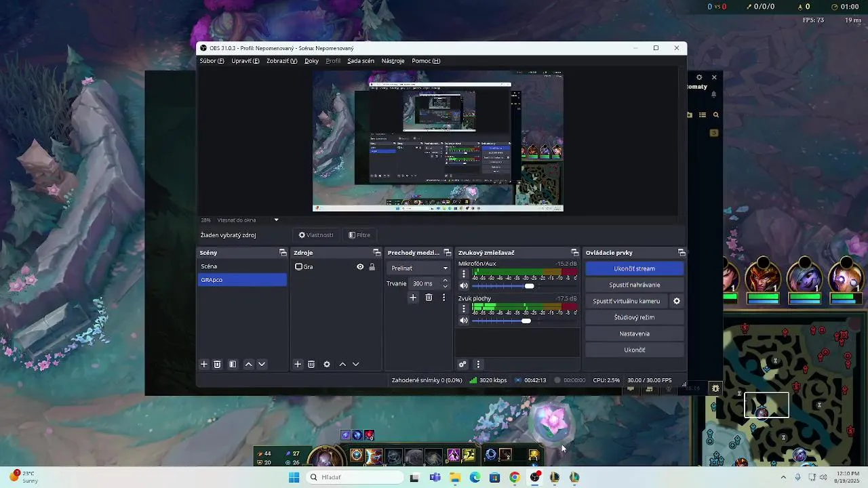
Task: Click Spustiť virtuálnu kameru button
Action: tap(626, 301)
